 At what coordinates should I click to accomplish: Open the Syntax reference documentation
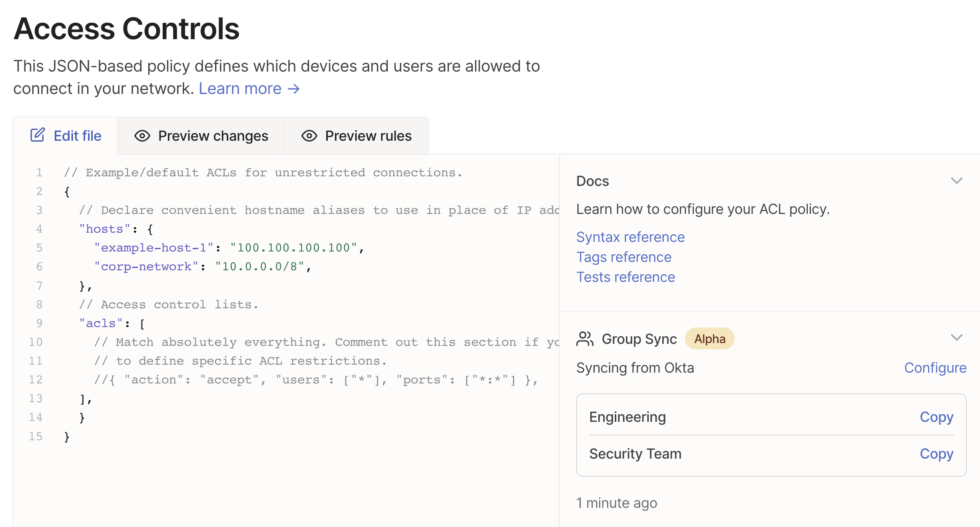tap(630, 237)
